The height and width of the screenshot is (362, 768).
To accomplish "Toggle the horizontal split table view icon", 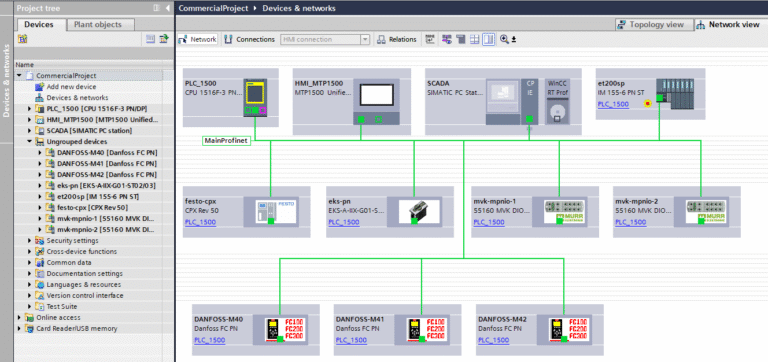I will pos(475,40).
